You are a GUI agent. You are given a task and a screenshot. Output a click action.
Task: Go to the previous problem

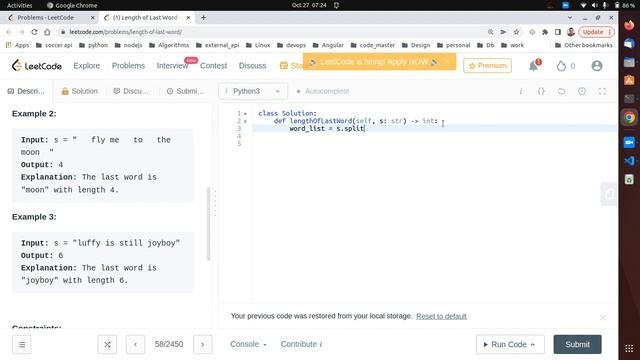136,344
